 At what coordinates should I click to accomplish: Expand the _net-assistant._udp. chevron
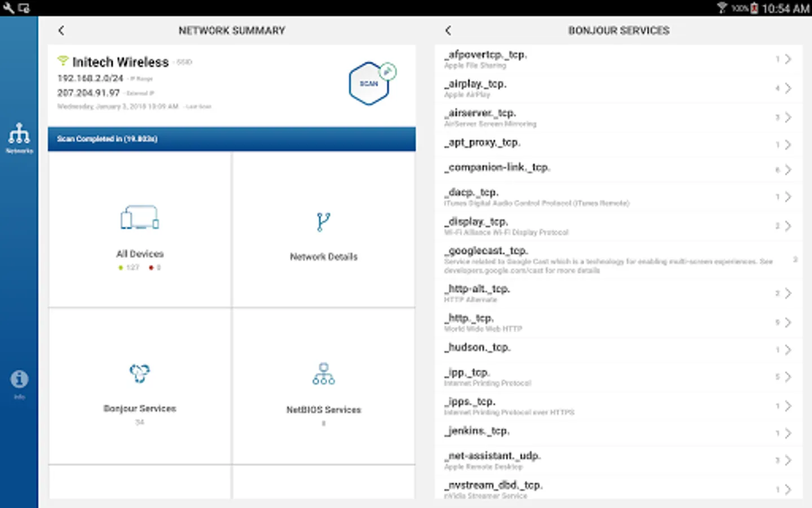(788, 460)
